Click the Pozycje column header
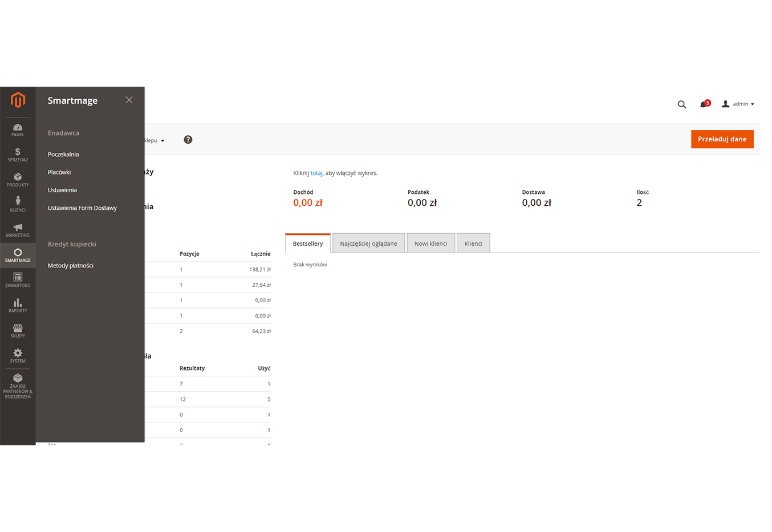This screenshot has height=532, width=772. click(x=189, y=254)
